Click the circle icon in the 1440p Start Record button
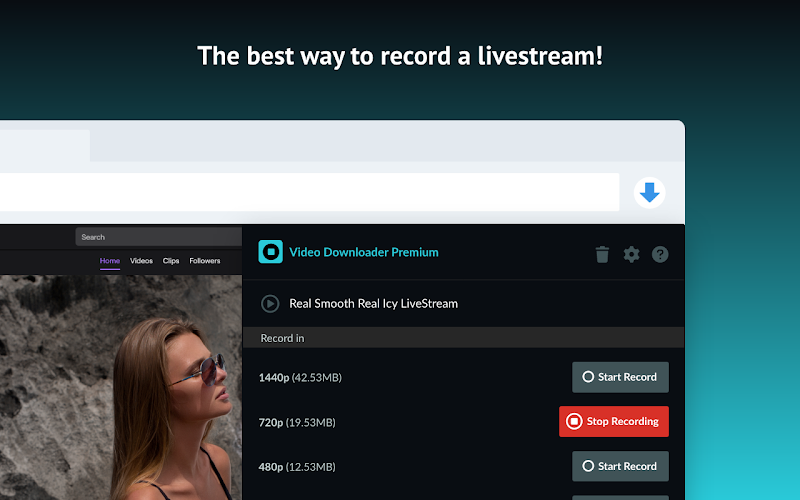The width and height of the screenshot is (800, 500). (x=588, y=377)
